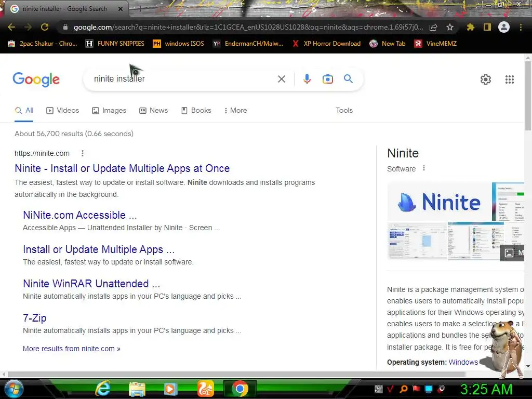Open the NiNite.com Accessible sitelink
This screenshot has width=532, height=399.
(79, 215)
